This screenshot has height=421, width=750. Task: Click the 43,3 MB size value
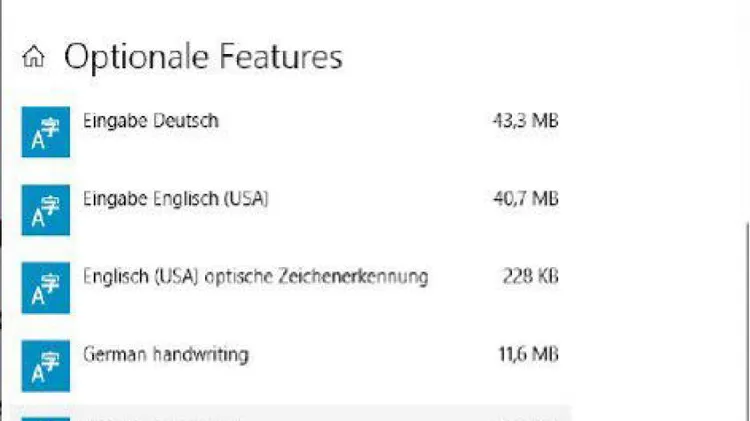pyautogui.click(x=526, y=121)
